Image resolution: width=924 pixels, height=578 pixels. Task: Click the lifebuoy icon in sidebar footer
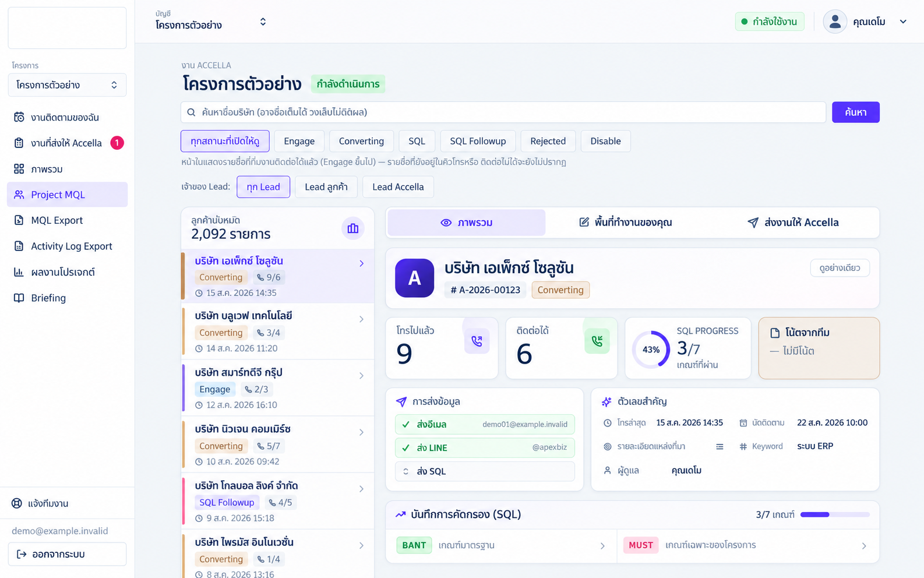[x=17, y=503]
